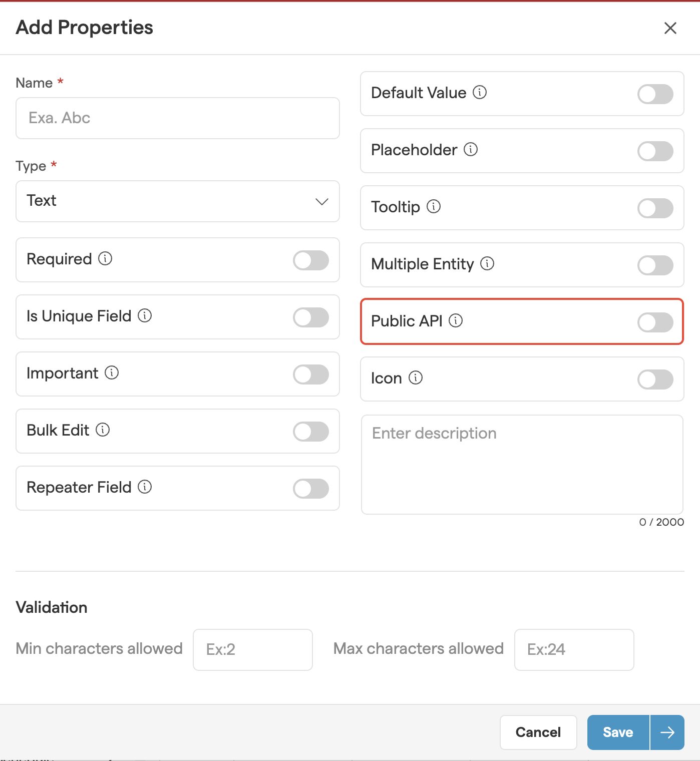
Task: Toggle the Repeater Field switch
Action: [x=311, y=489]
